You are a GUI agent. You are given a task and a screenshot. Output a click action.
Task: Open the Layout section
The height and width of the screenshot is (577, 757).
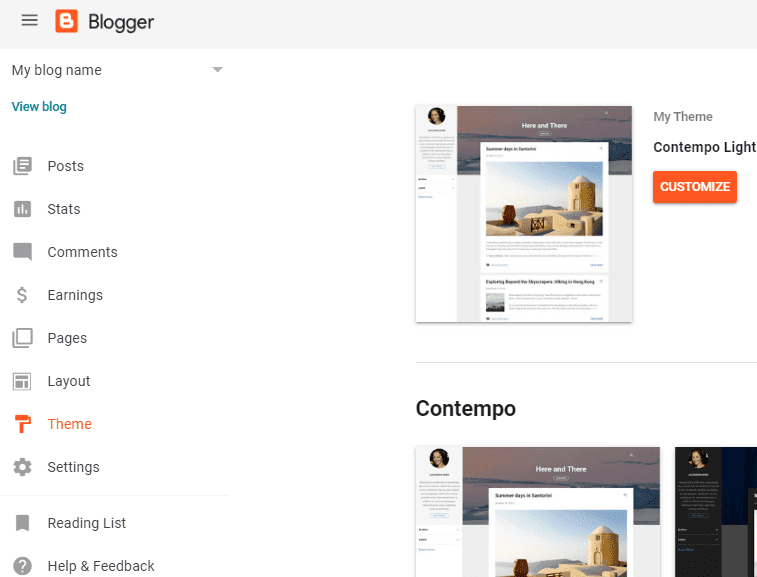coord(69,381)
